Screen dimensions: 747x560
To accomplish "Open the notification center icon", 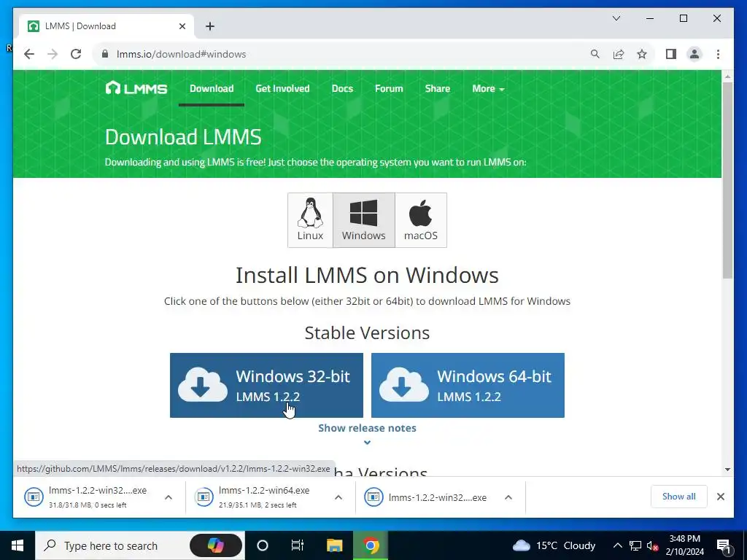I will [724, 545].
